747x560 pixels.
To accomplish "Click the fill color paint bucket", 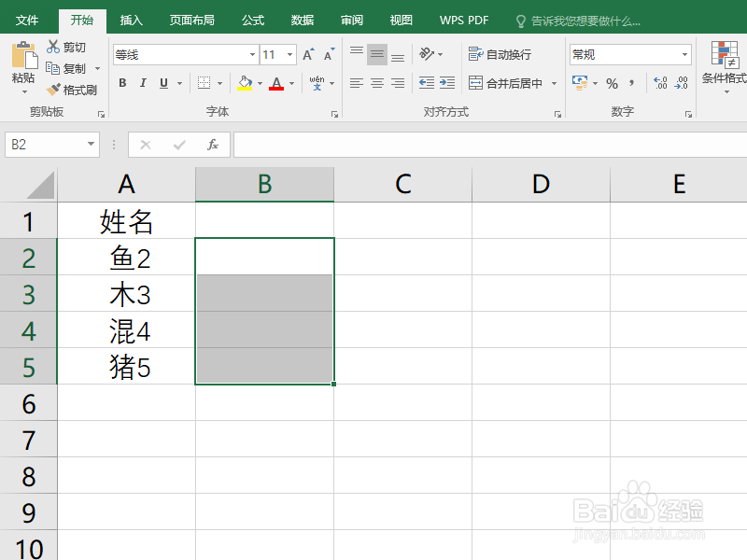I will (245, 83).
